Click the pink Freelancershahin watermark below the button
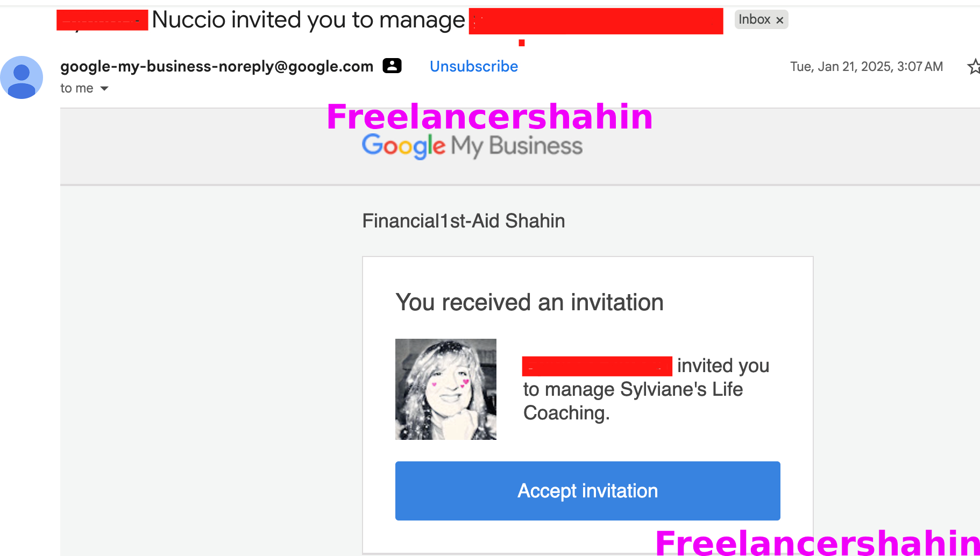 (816, 542)
